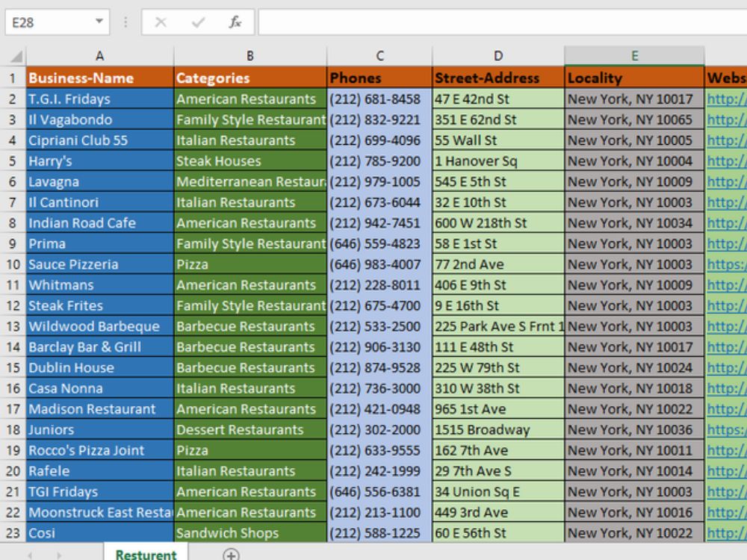Open the website link in Prima row
Screen dimensions: 747x560
tap(726, 244)
